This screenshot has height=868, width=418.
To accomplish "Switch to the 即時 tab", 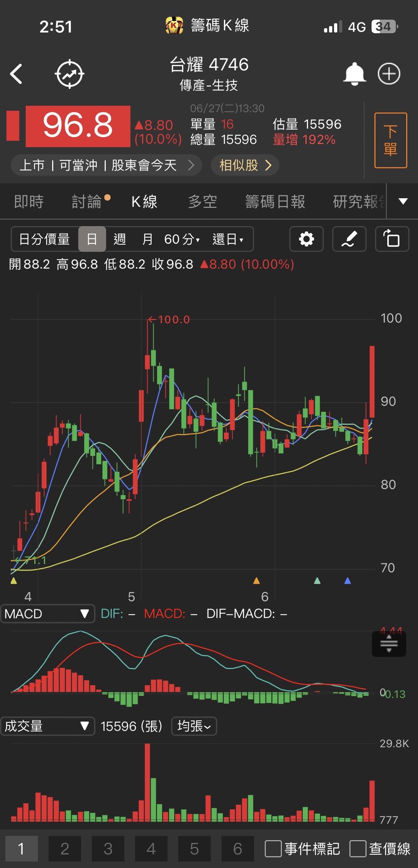I will [x=29, y=201].
